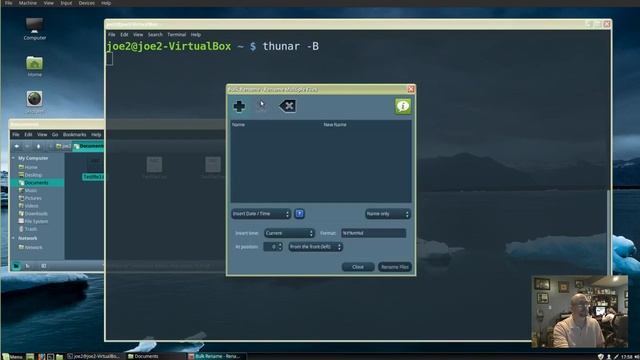This screenshot has width=640, height=360.
Task: Open the taskbar Menu button
Action: (x=12, y=356)
